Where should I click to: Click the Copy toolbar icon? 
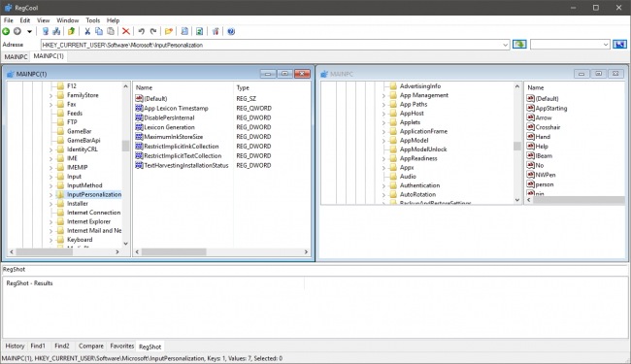99,31
